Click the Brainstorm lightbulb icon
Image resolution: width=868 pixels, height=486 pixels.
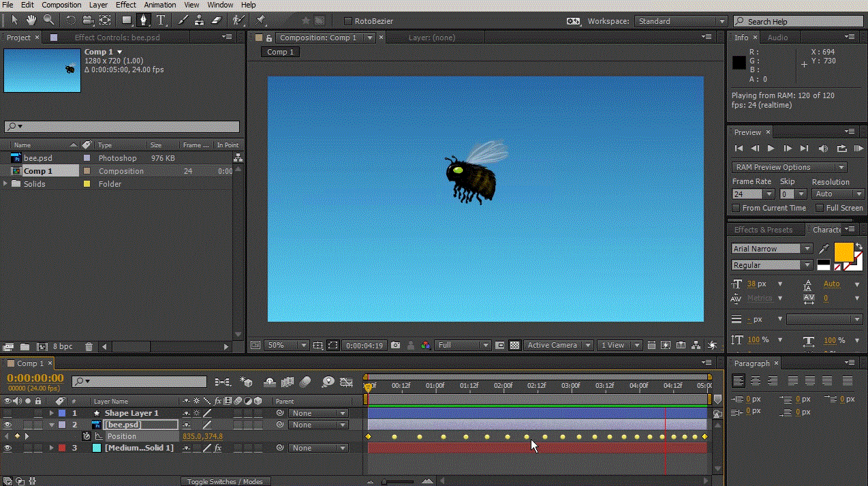point(328,382)
